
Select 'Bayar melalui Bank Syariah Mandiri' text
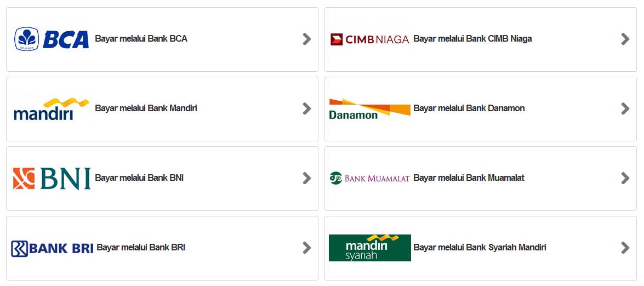[x=480, y=248]
